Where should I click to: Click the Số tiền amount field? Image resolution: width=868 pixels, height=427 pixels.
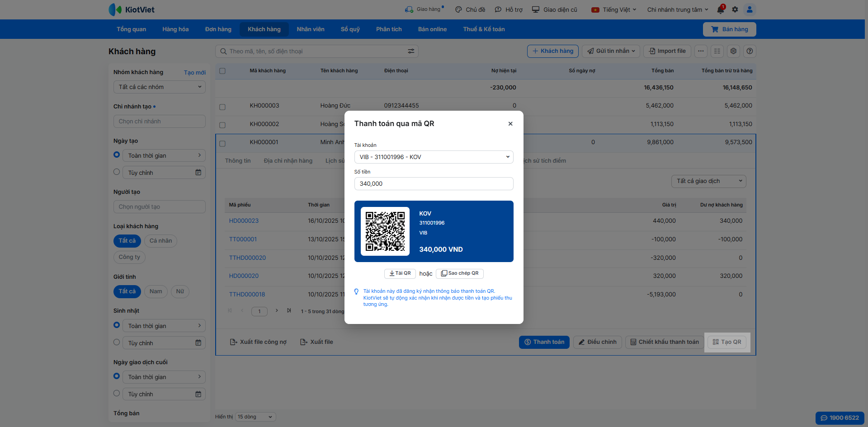tap(434, 184)
